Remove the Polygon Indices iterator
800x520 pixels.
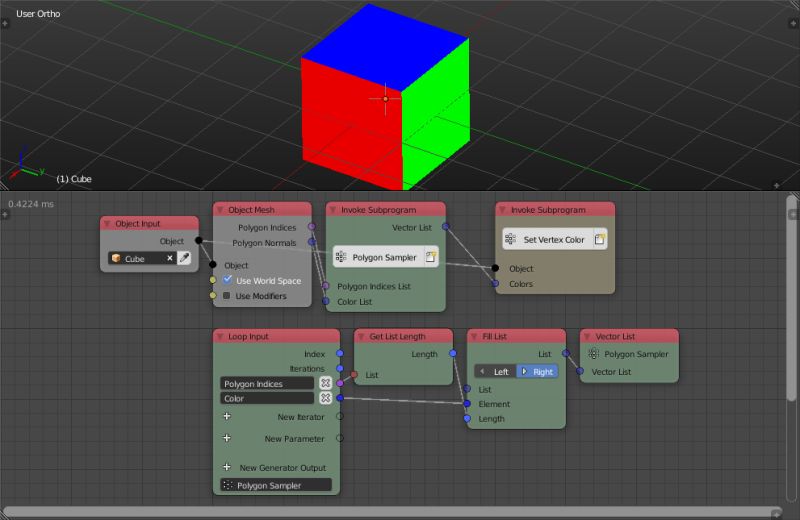click(326, 383)
